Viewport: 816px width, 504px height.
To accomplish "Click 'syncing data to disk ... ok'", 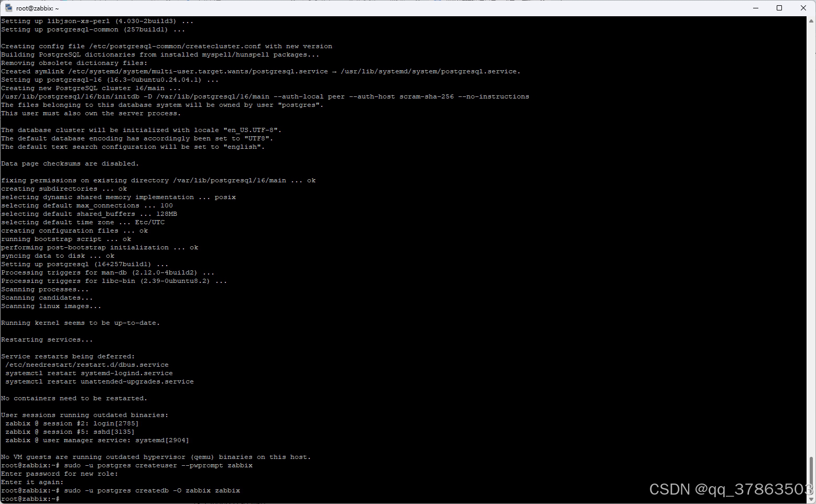I will tap(58, 256).
